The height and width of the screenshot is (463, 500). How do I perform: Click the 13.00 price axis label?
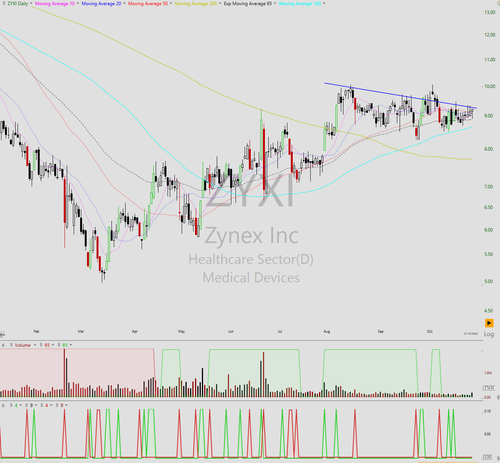[490, 12]
